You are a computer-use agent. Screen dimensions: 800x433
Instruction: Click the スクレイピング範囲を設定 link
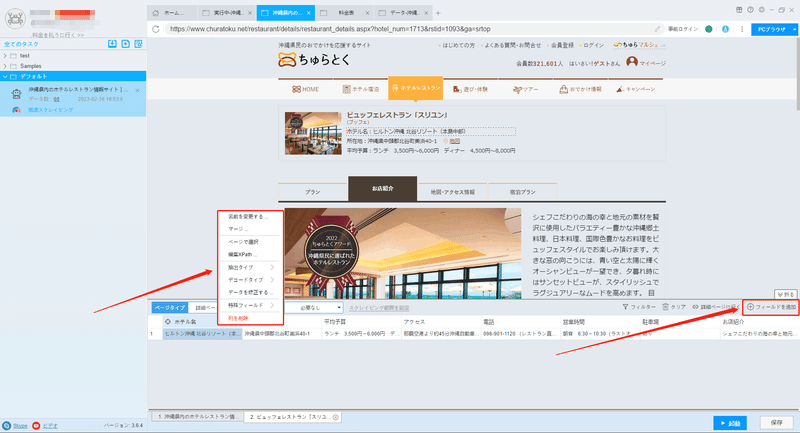[x=379, y=308]
